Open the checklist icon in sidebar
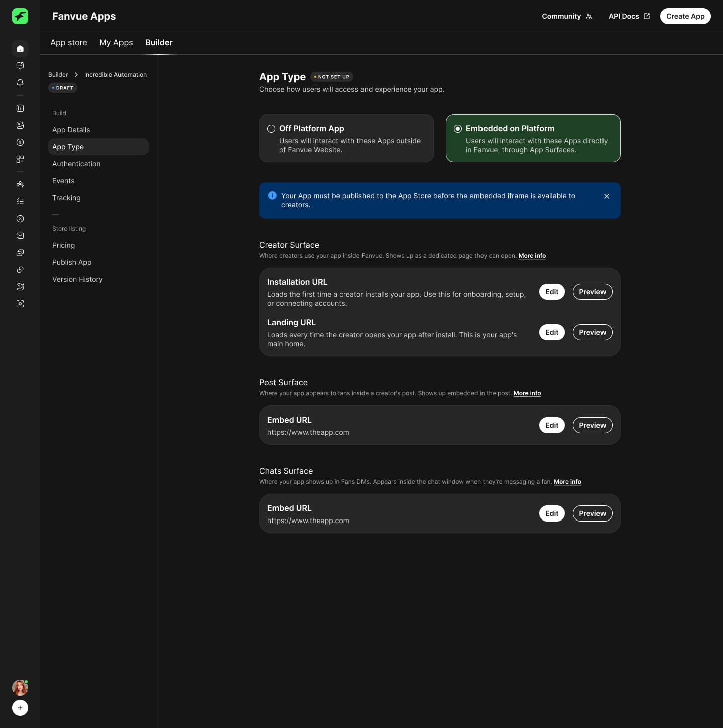The image size is (723, 728). click(20, 201)
